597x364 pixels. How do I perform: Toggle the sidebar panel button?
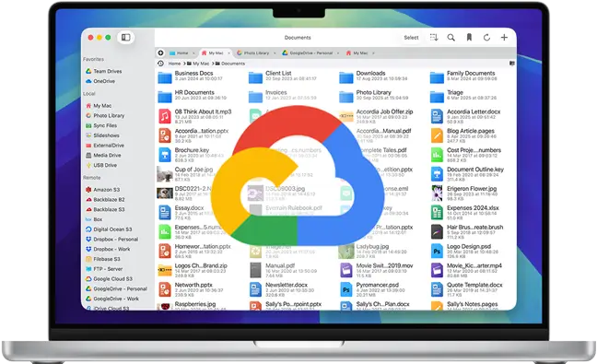coord(125,37)
